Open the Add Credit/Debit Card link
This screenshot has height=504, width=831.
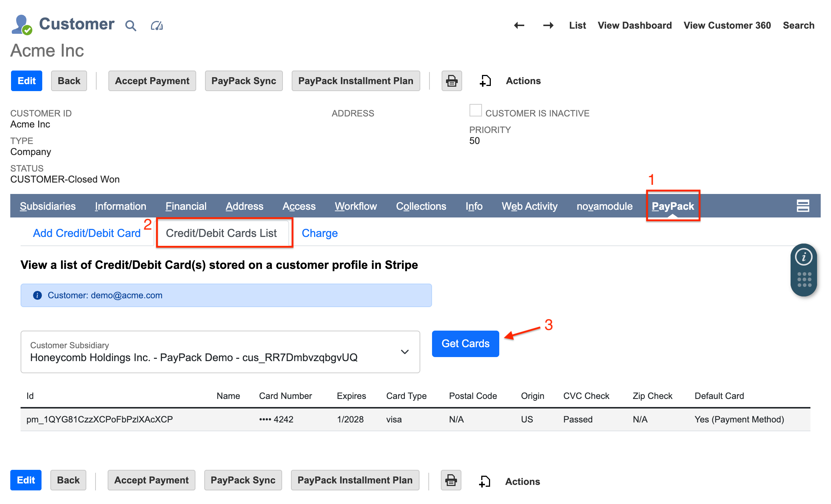pos(87,233)
